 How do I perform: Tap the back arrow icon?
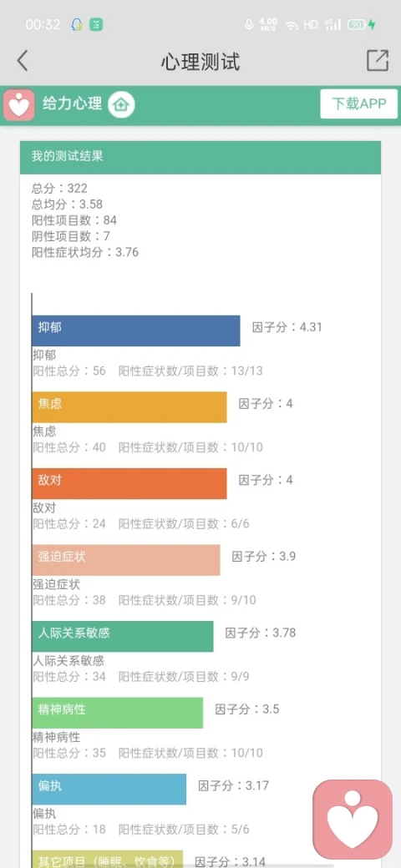[23, 61]
